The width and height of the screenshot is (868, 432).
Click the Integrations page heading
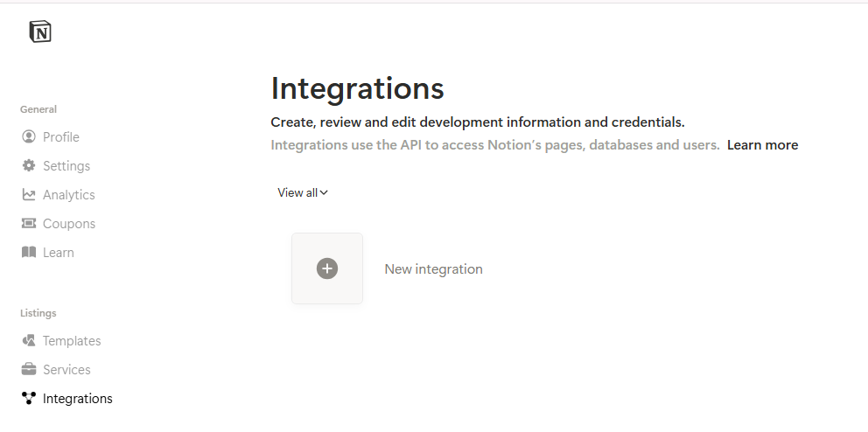357,88
